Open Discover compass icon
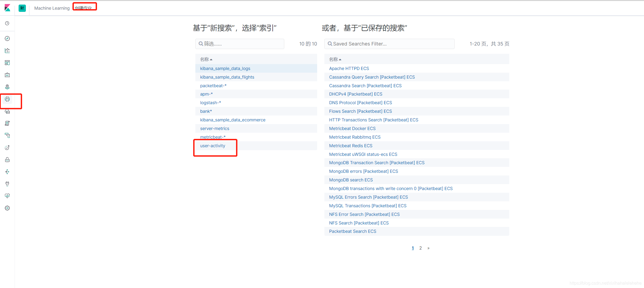The image size is (644, 288). coord(7,38)
